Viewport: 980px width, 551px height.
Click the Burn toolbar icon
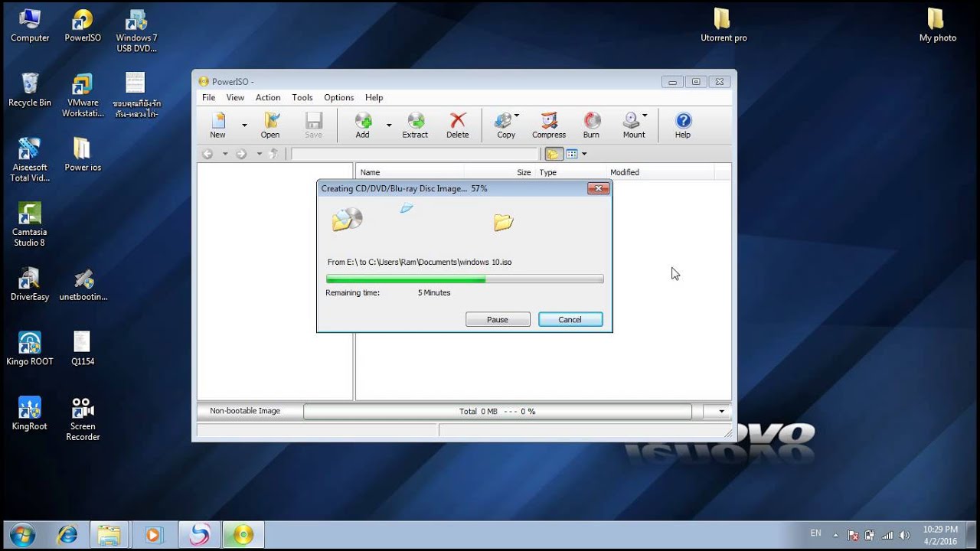coord(591,125)
